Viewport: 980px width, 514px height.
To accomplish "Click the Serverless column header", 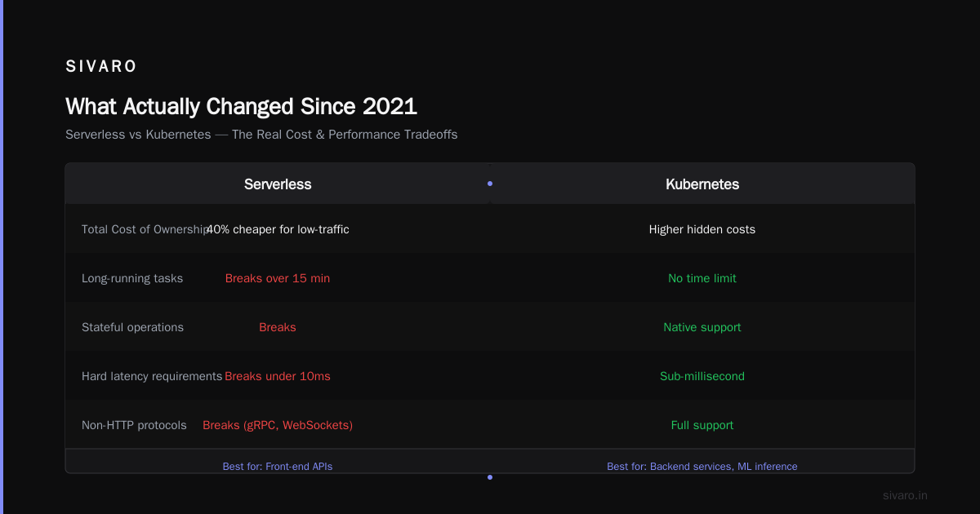I will 278,184.
